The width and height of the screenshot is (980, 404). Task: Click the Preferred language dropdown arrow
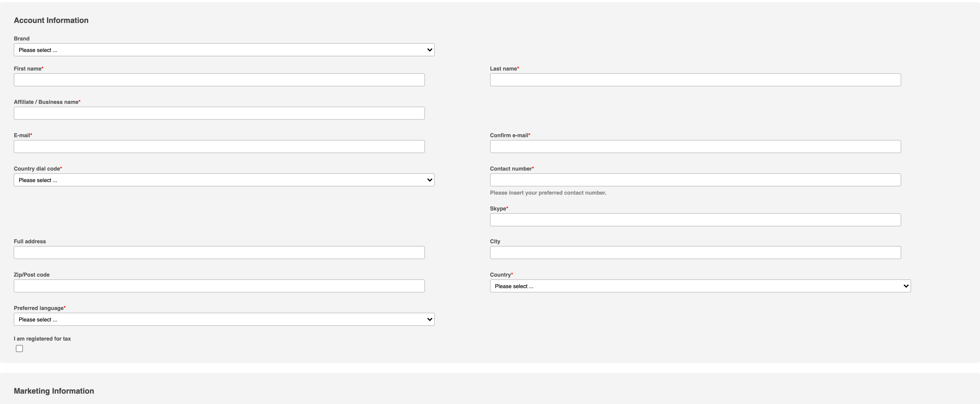429,319
